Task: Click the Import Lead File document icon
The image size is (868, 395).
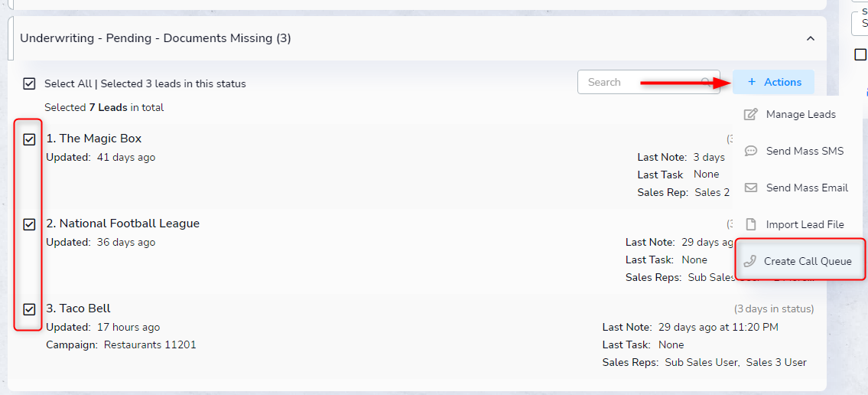Action: click(751, 224)
